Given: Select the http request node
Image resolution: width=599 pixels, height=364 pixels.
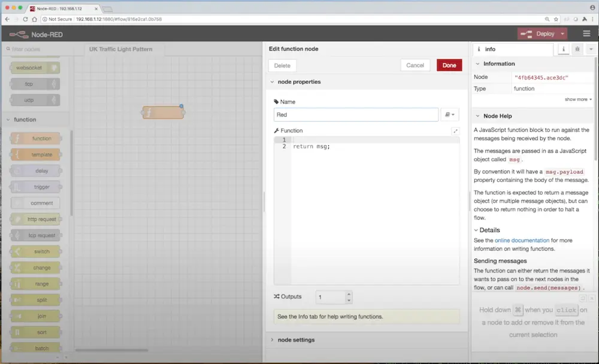Looking at the screenshot, I should click(x=36, y=219).
